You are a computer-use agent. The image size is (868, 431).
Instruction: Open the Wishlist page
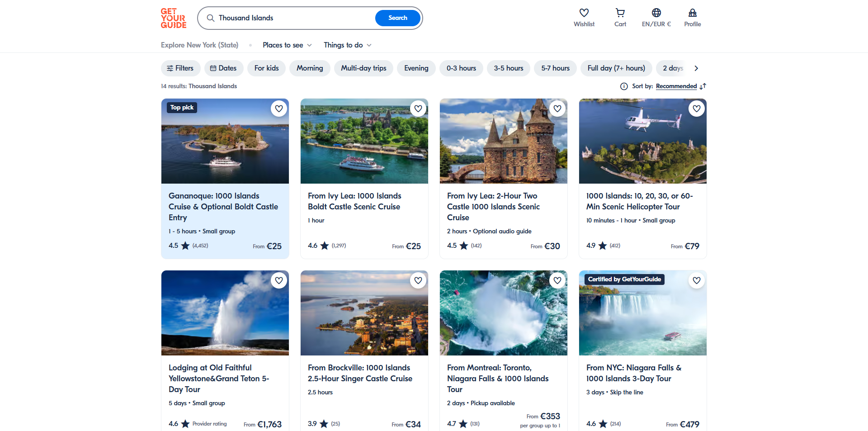[x=584, y=18]
